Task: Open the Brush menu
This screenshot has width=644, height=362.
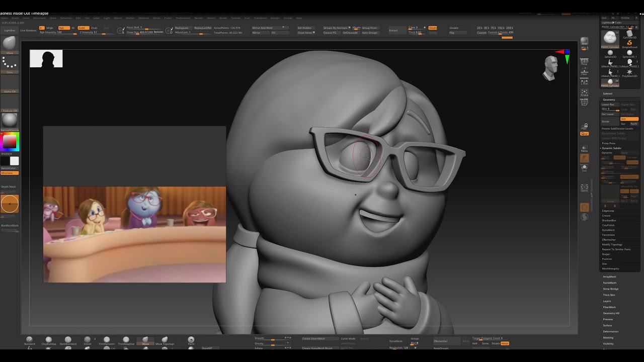Action: point(15,18)
